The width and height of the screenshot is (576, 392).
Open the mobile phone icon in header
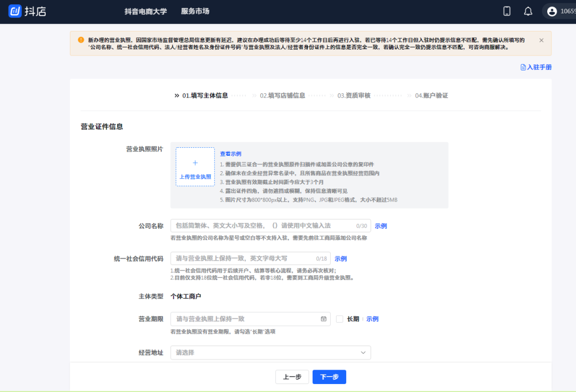click(507, 11)
